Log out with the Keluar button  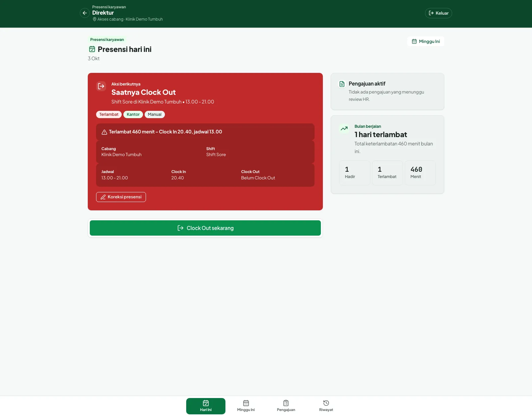tap(438, 13)
